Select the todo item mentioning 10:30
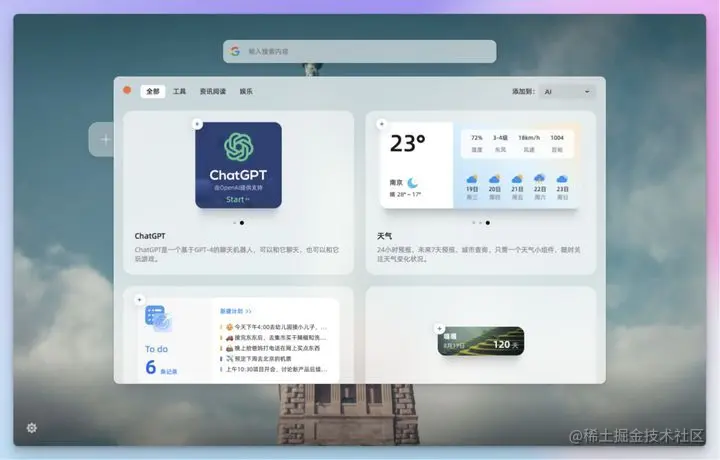The width and height of the screenshot is (720, 460). point(274,369)
